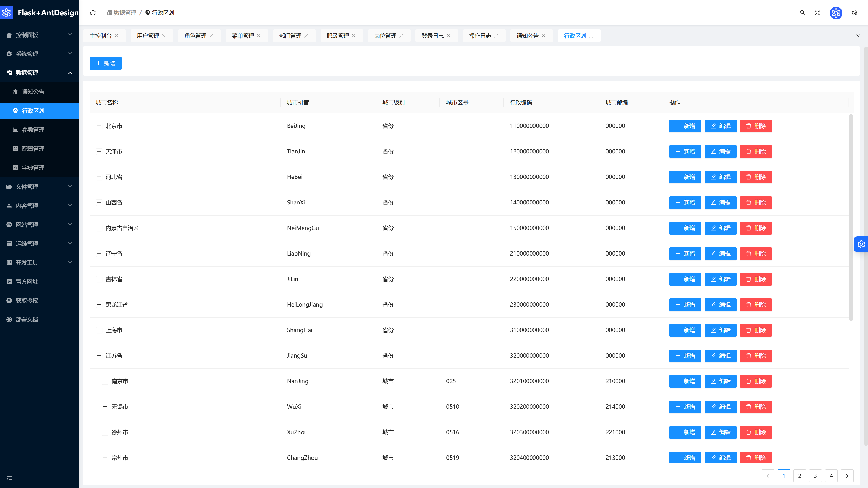
Task: Expand the 系统管理 sidebar menu
Action: [x=39, y=54]
